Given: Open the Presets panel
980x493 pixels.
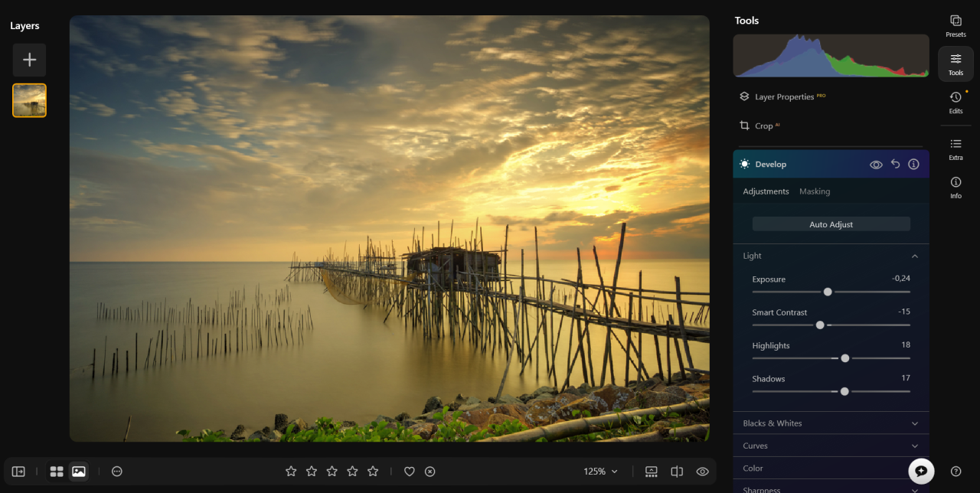Looking at the screenshot, I should (x=955, y=26).
